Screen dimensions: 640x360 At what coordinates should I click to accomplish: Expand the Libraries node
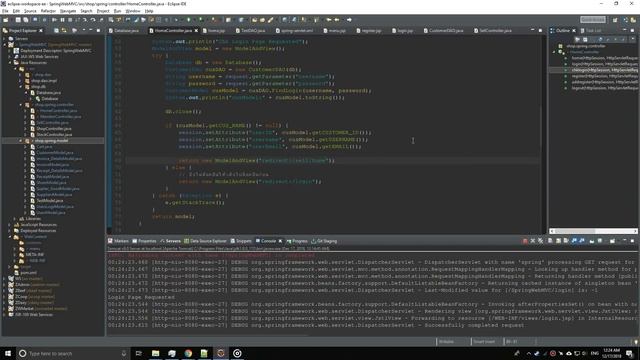point(15,219)
